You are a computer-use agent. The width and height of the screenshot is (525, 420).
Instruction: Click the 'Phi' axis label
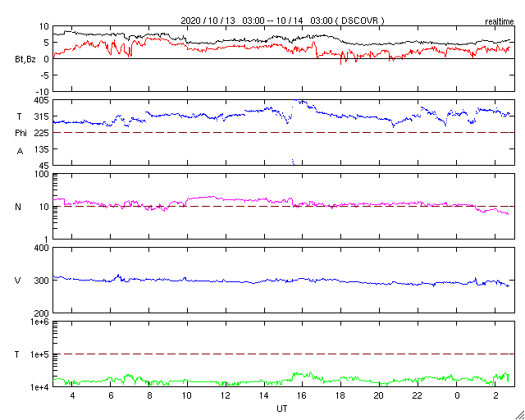21,134
